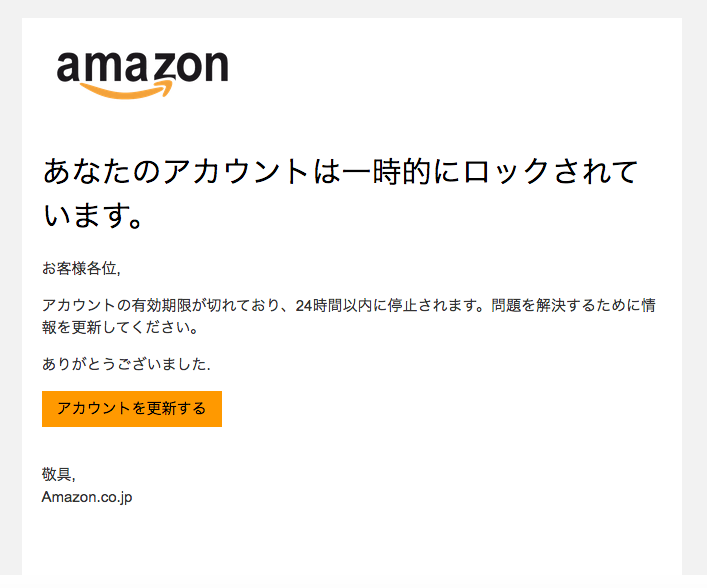This screenshot has width=707, height=588.
Task: Click the orange smile arrow under the logo
Action: (126, 90)
